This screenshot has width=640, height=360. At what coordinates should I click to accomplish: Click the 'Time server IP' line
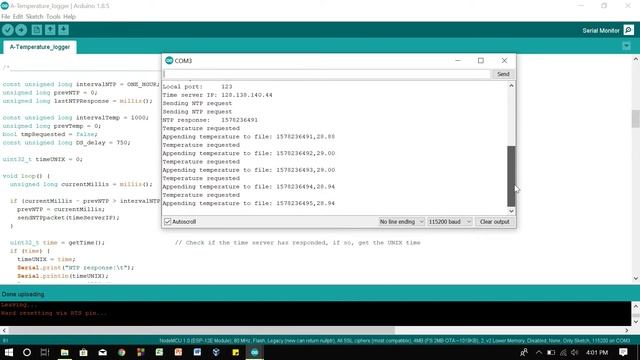coord(218,95)
